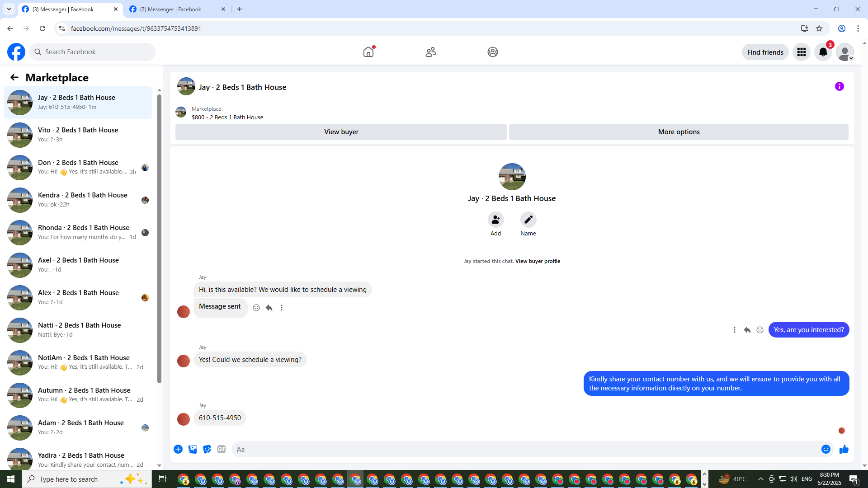Open the $800 2 Beds listing link
The width and height of the screenshot is (868, 488).
227,117
